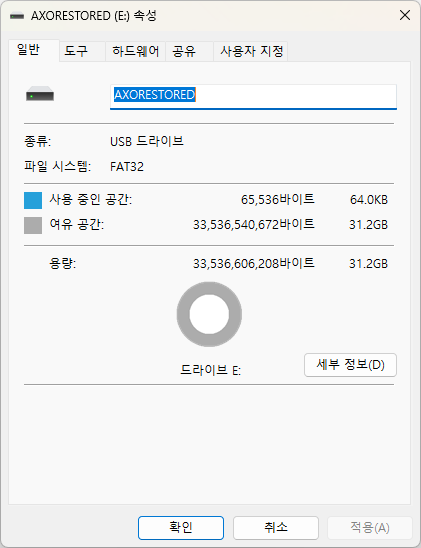Click the '종류:' label
421x548 pixels.
(37, 142)
